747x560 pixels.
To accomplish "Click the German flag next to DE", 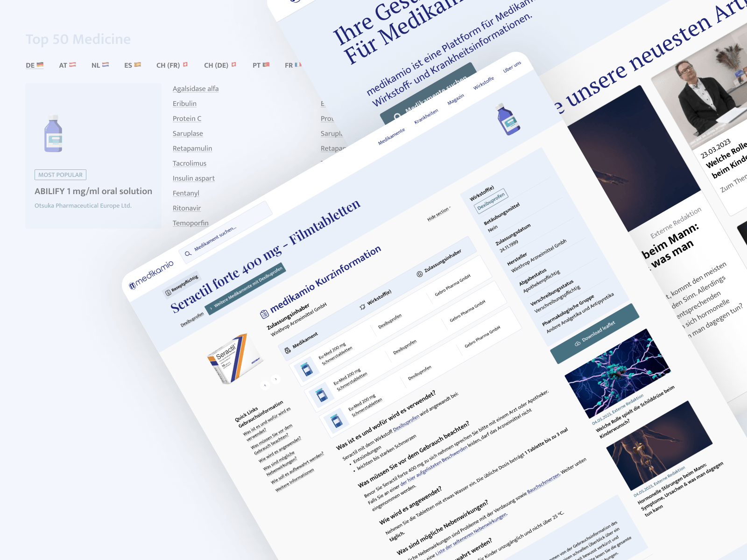I will pyautogui.click(x=40, y=65).
